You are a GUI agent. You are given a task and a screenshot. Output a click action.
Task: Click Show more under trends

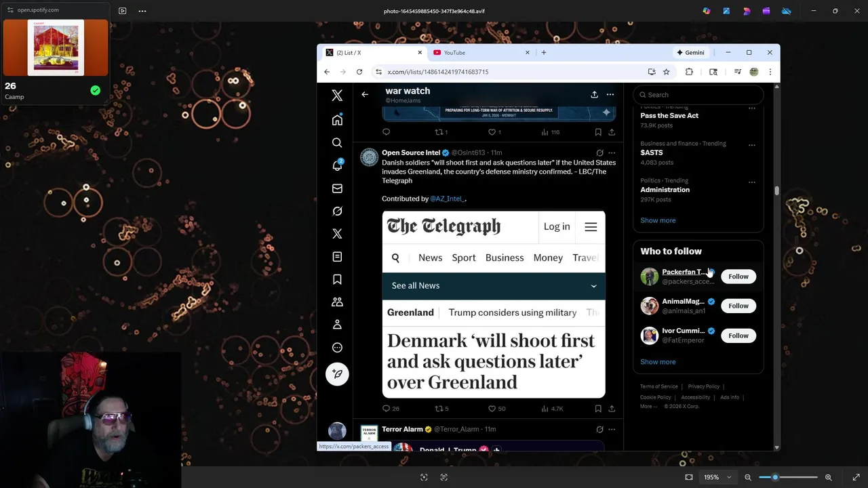click(x=658, y=220)
